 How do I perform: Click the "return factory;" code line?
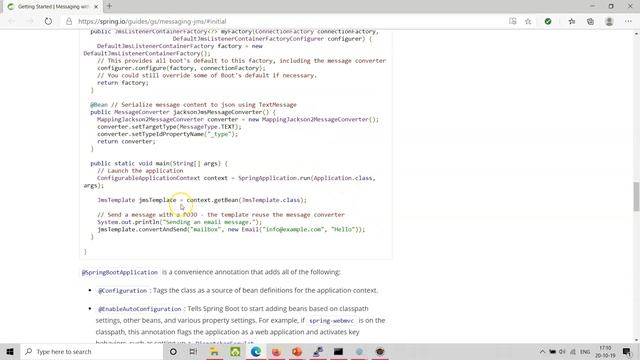pyautogui.click(x=123, y=83)
